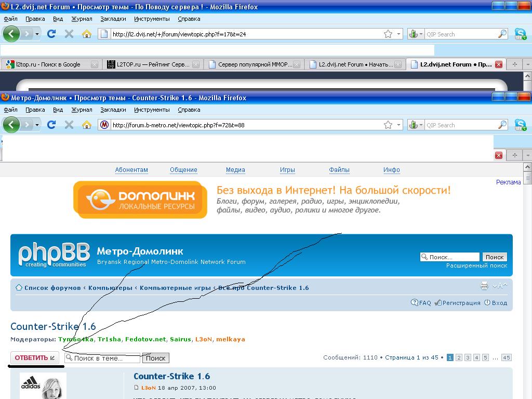Click Поиск button next to topic search

click(155, 358)
